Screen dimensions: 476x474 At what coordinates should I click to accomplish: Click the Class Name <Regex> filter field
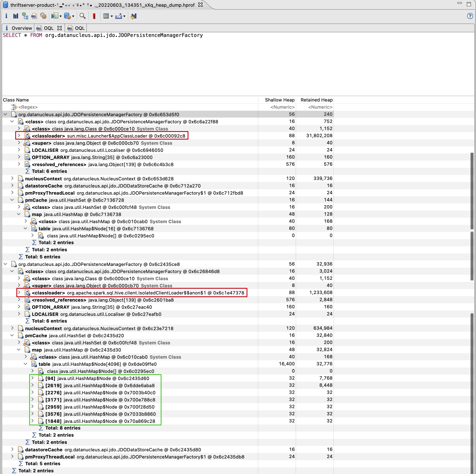[28, 107]
